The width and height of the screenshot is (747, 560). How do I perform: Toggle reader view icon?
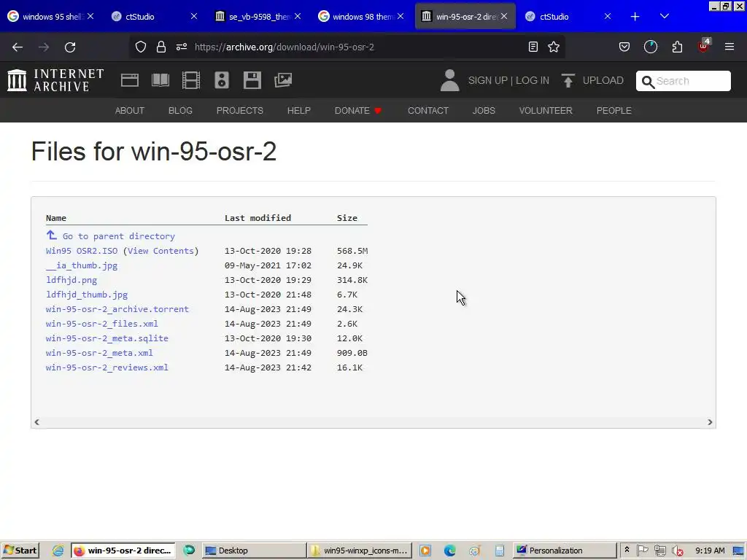533,47
